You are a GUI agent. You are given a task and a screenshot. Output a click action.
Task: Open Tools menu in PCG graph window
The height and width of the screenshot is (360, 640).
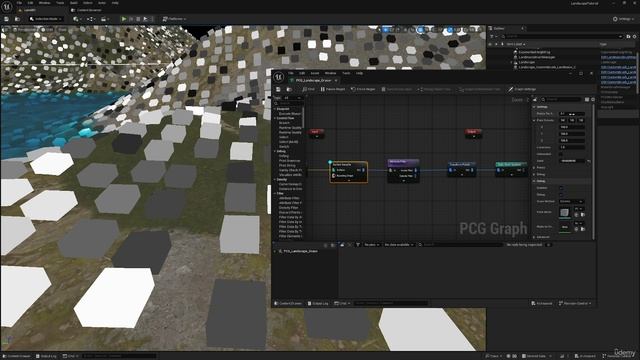[346, 73]
